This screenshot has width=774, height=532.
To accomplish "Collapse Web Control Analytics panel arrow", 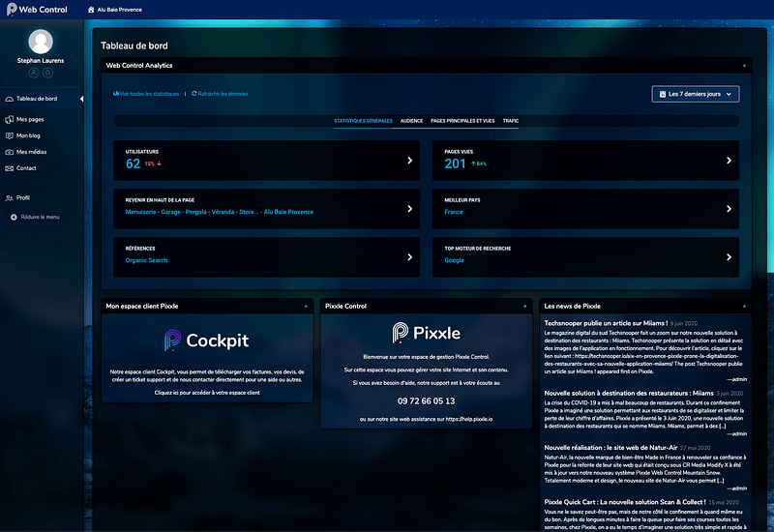I will pyautogui.click(x=744, y=66).
